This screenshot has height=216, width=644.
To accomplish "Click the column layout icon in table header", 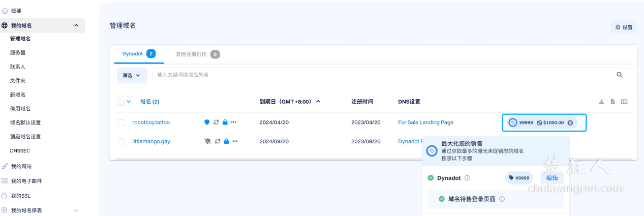I will click(x=624, y=102).
